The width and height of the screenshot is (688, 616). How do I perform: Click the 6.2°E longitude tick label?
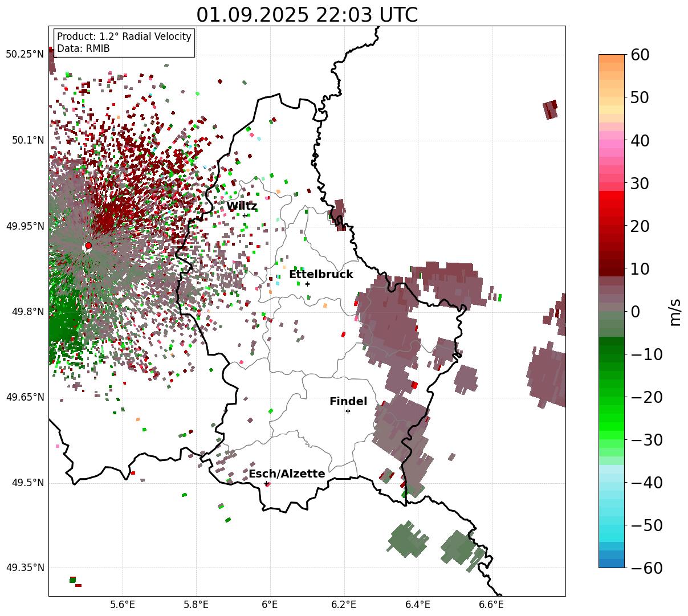344,604
